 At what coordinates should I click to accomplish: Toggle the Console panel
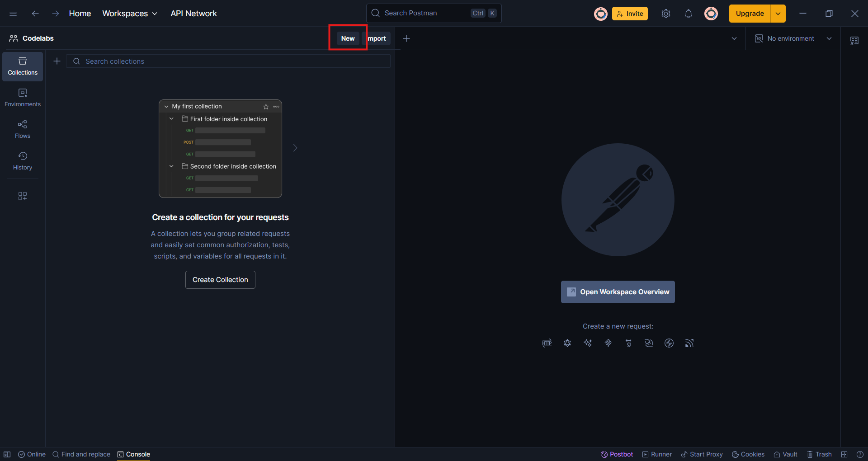(133, 454)
